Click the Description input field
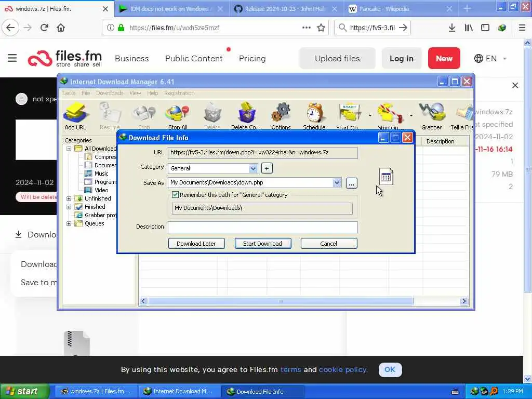This screenshot has height=399, width=532. coord(262,227)
